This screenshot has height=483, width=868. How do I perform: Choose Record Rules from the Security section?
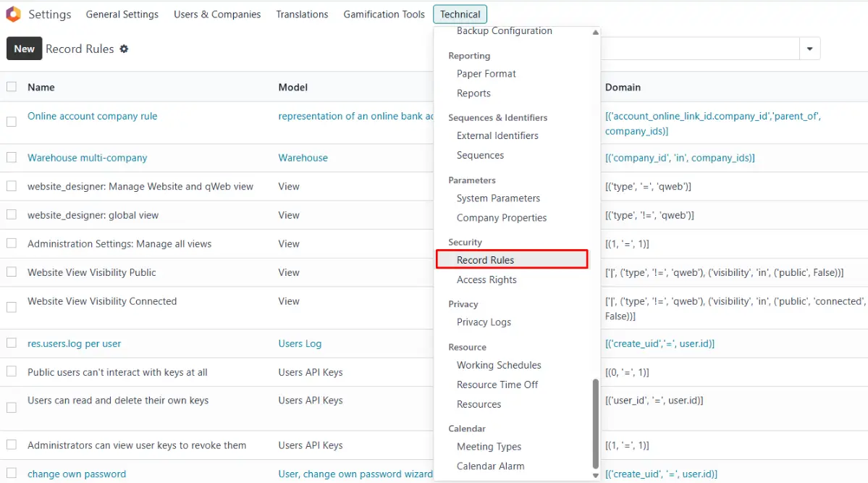click(x=485, y=260)
